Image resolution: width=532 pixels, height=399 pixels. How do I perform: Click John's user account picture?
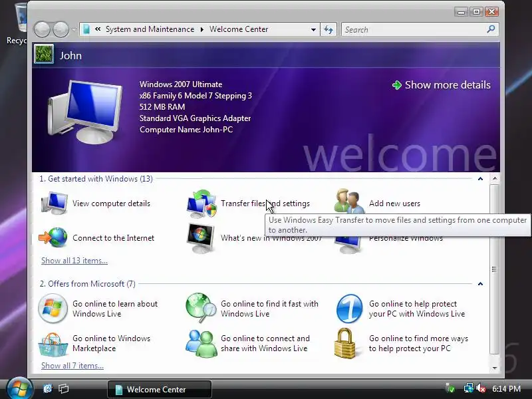[44, 55]
